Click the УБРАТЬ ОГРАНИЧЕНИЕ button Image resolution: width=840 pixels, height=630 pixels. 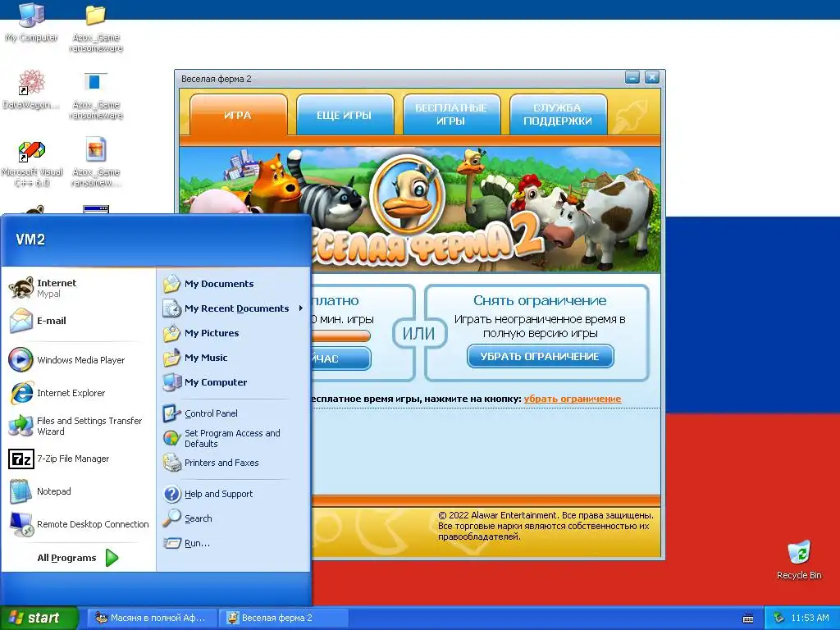coord(540,356)
